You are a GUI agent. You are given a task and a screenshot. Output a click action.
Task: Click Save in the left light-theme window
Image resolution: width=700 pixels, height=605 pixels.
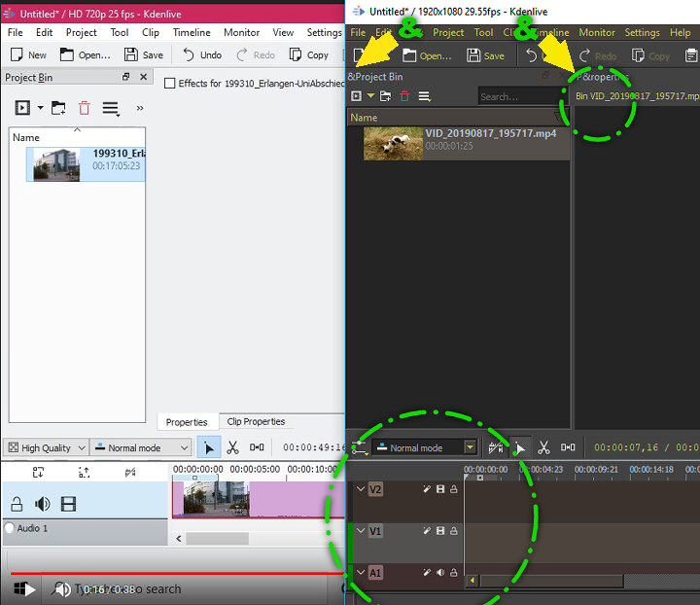[144, 54]
